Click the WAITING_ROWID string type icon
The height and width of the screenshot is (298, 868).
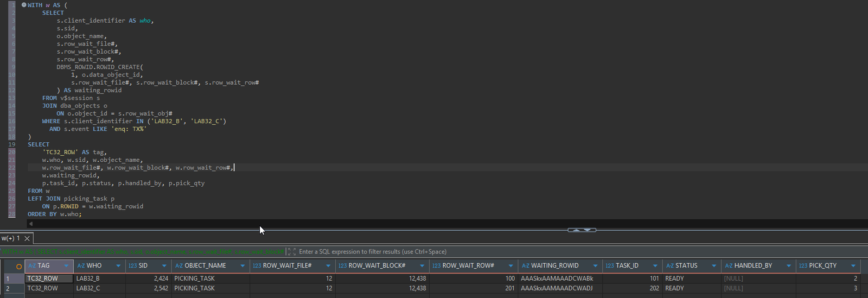coord(525,266)
